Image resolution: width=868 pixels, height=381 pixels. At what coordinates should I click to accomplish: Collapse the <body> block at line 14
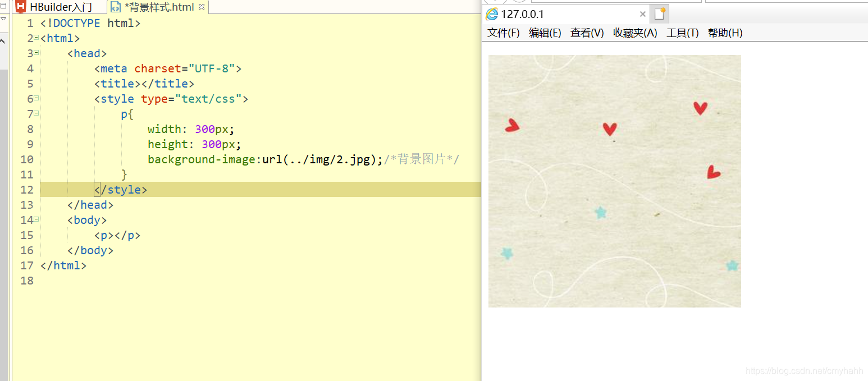click(x=36, y=219)
